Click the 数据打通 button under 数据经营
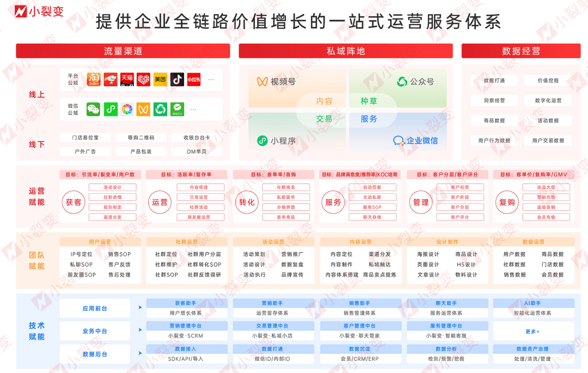The width and height of the screenshot is (588, 373). click(494, 81)
